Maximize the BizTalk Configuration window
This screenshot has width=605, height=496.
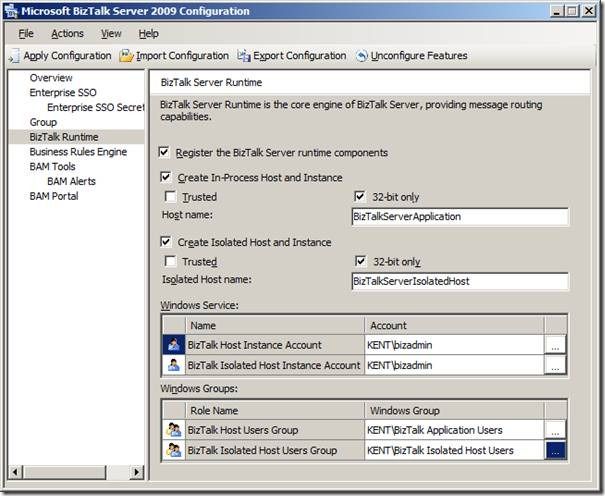coord(572,11)
